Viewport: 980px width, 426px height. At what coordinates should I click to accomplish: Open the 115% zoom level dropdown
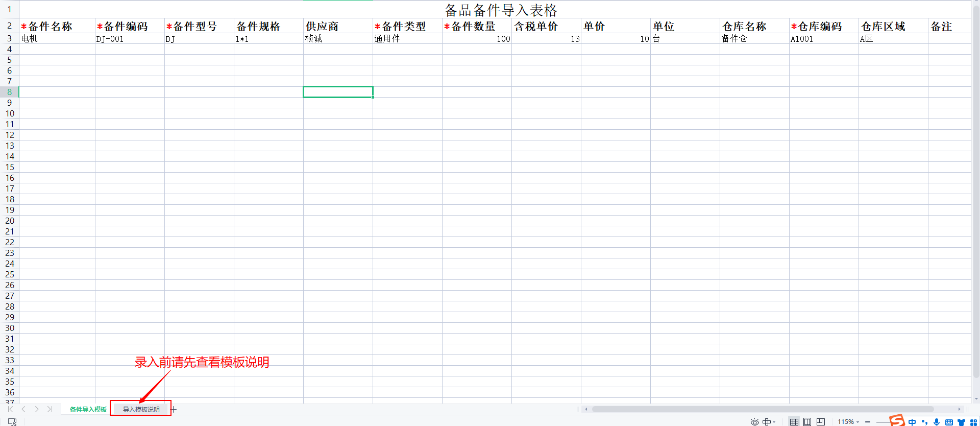coord(848,421)
